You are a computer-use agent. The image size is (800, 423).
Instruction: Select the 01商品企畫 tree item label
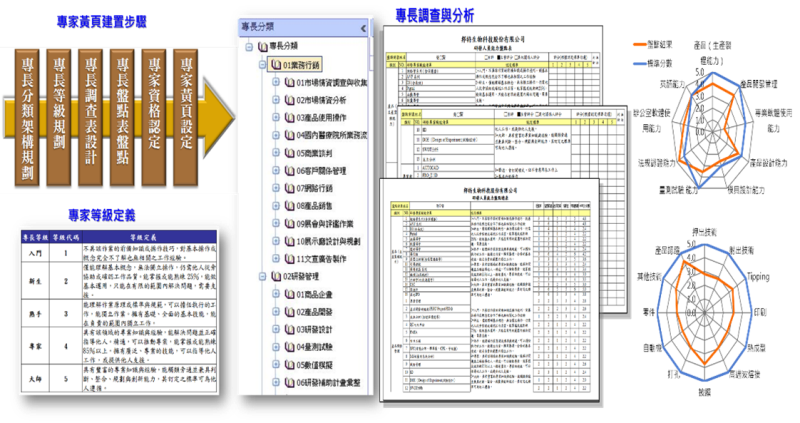point(314,294)
